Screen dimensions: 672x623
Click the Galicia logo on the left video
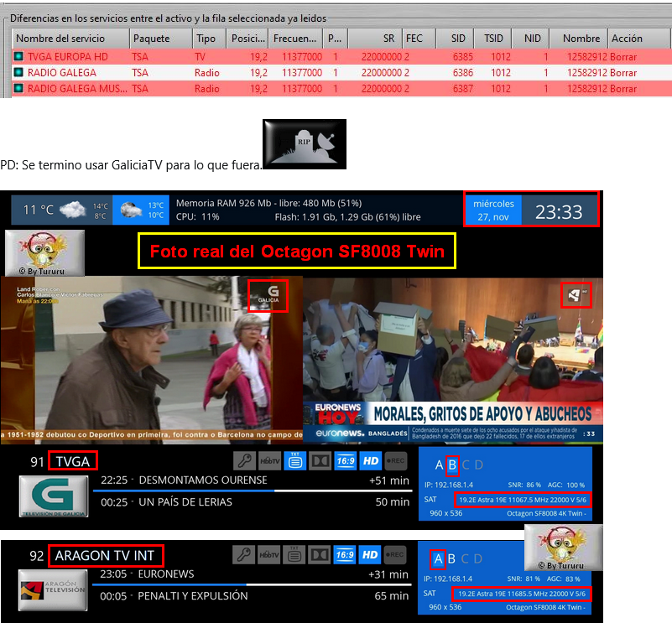pyautogui.click(x=268, y=295)
